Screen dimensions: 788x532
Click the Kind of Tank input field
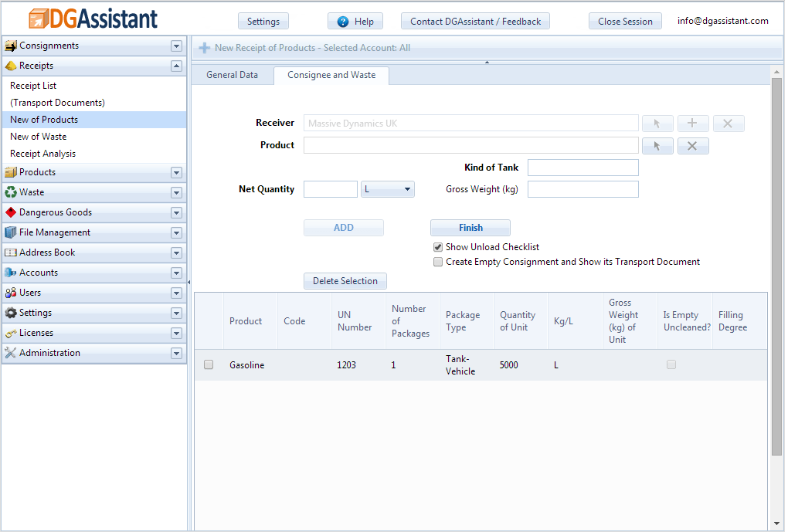(583, 168)
